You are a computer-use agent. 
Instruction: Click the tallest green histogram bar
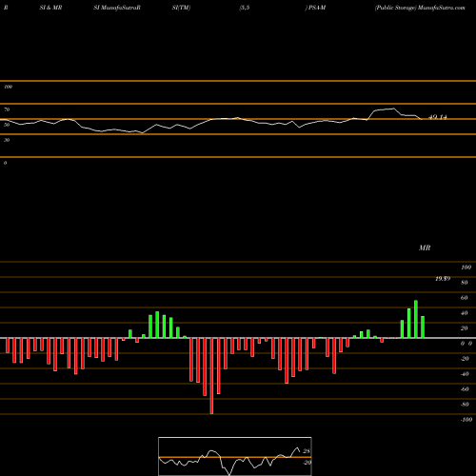point(416,319)
